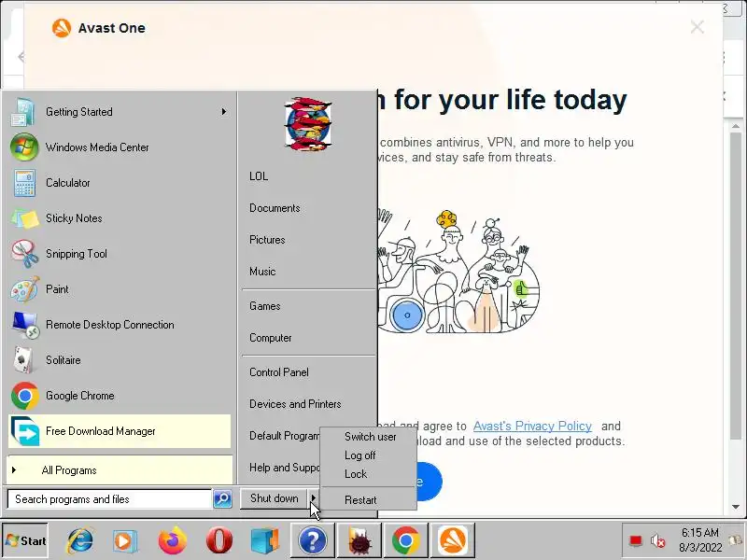Viewport: 747px width, 560px height.
Task: Select Log off
Action: click(x=360, y=455)
